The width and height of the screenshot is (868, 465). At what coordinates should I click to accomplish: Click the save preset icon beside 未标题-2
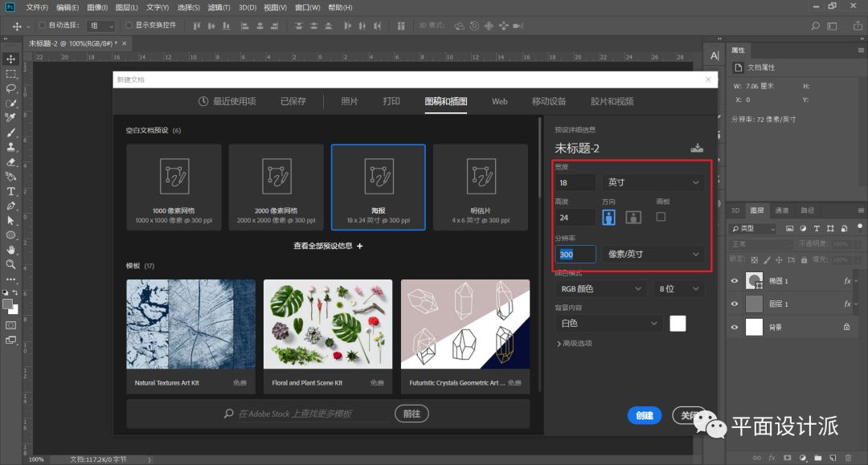coord(696,148)
